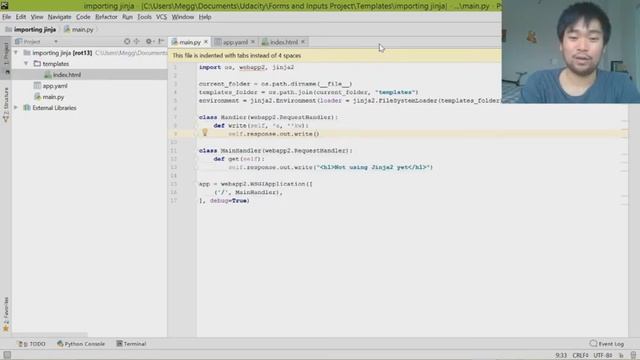This screenshot has width=640, height=360.
Task: Open the Python Console tool window
Action: (x=81, y=344)
